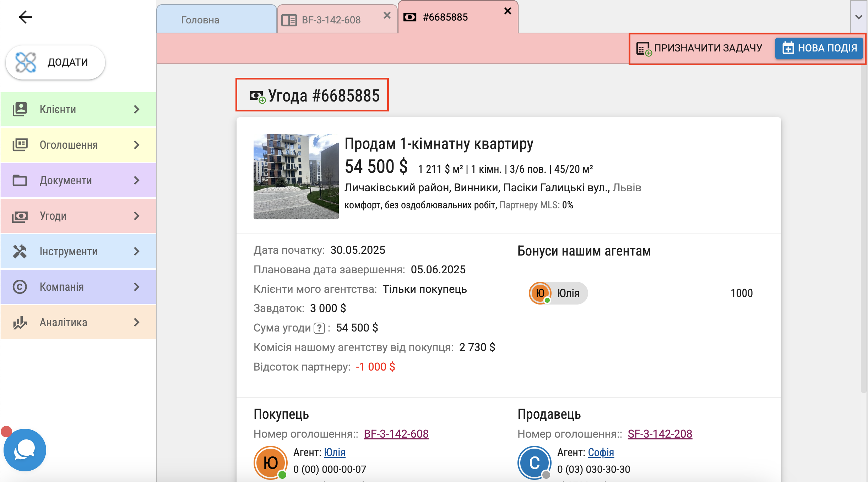Close the #6685885 tab
Screen dimensions: 868x482
coord(508,11)
